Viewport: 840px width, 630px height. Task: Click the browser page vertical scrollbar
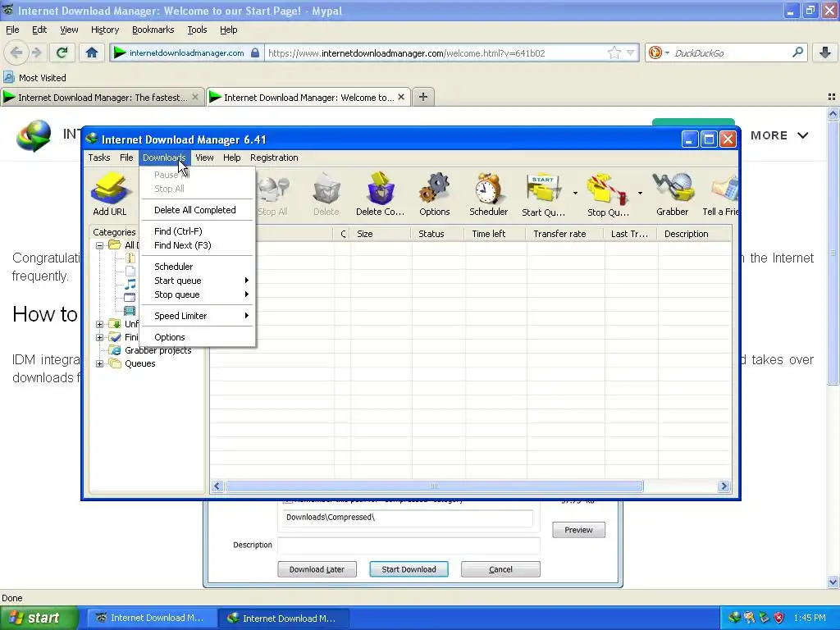pyautogui.click(x=833, y=252)
